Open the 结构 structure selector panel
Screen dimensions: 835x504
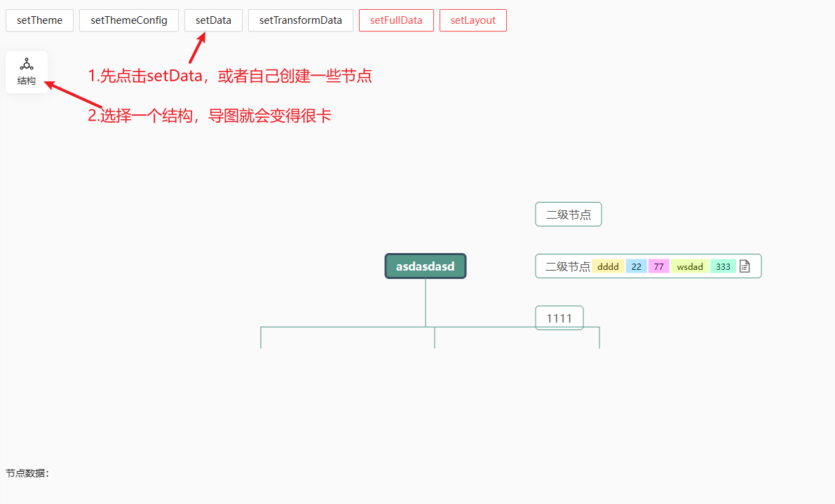pos(27,71)
